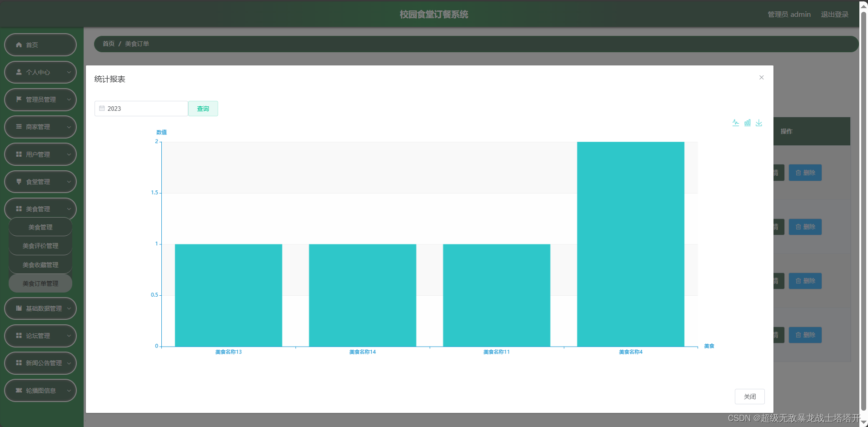
Task: Expand 新闻公告管理 chevron
Action: coord(69,363)
